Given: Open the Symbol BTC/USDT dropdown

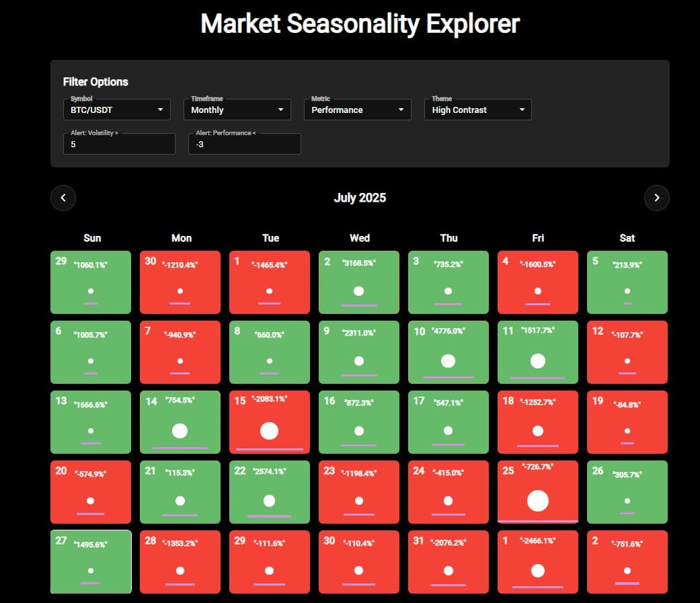Looking at the screenshot, I should tap(117, 110).
